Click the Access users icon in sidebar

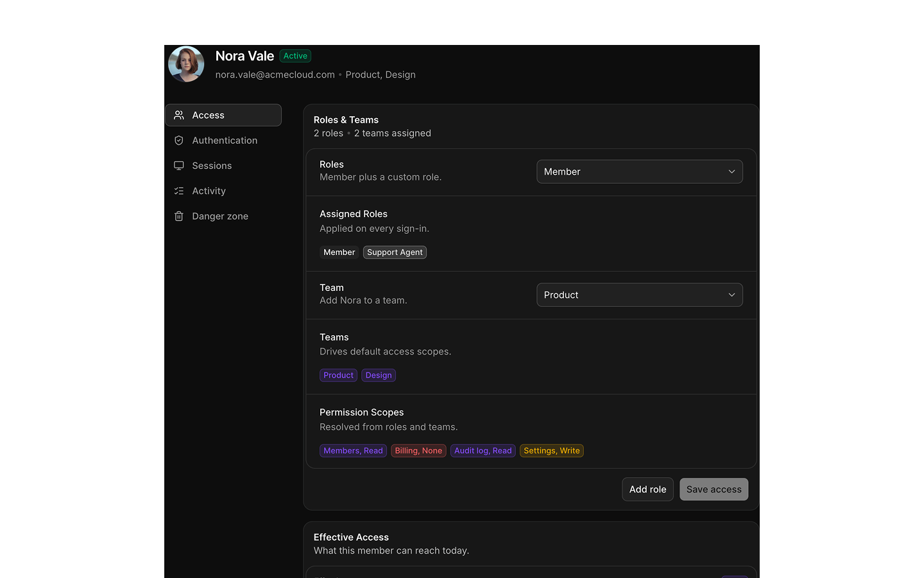(179, 115)
